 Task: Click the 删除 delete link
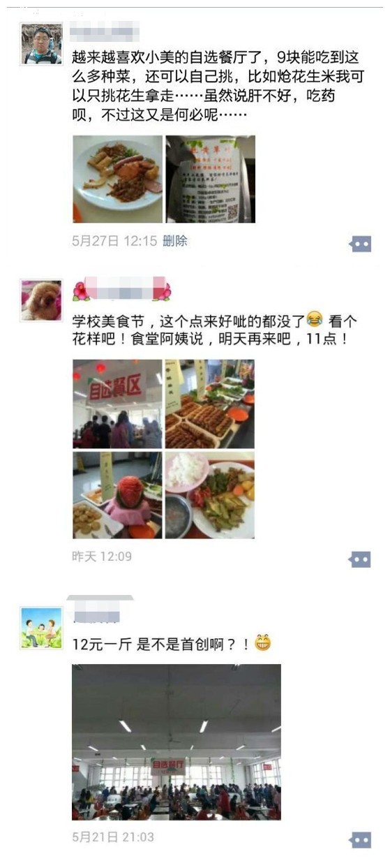[x=175, y=241]
